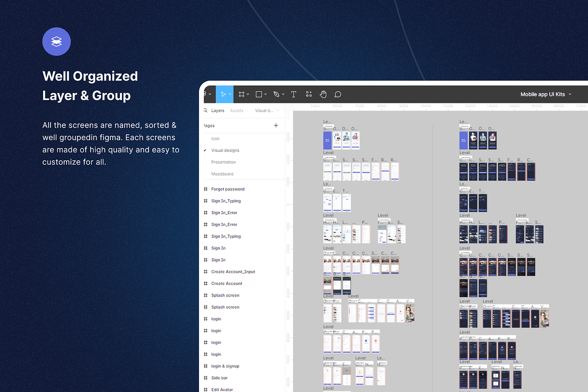Screen dimensions: 588x392
Task: Switch to the Layers tab
Action: tap(217, 110)
